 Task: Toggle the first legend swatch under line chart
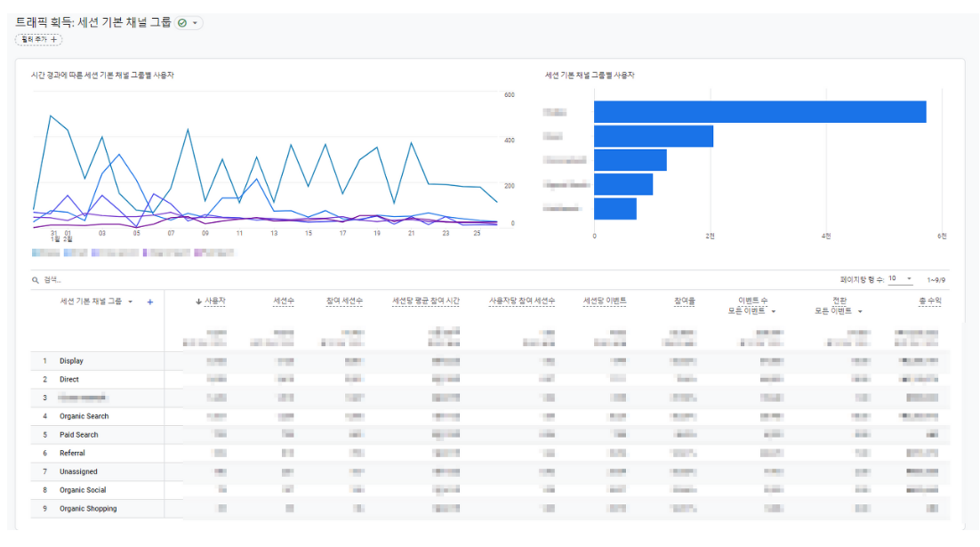(x=45, y=253)
